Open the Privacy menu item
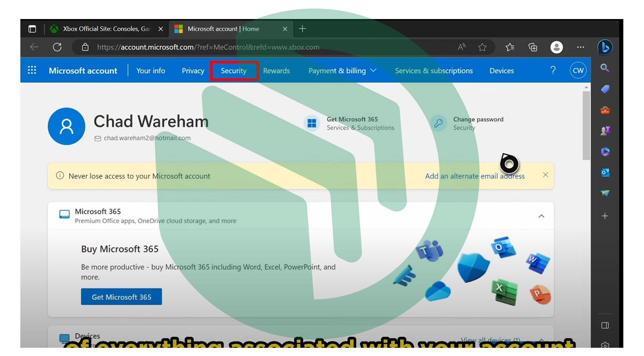This screenshot has height=356, width=644. (x=193, y=71)
